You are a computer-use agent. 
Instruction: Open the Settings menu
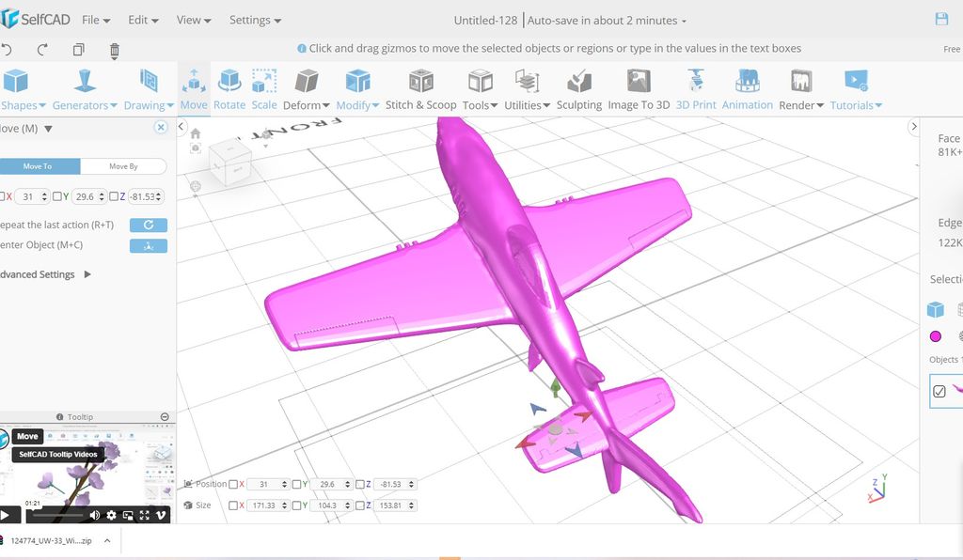(255, 19)
